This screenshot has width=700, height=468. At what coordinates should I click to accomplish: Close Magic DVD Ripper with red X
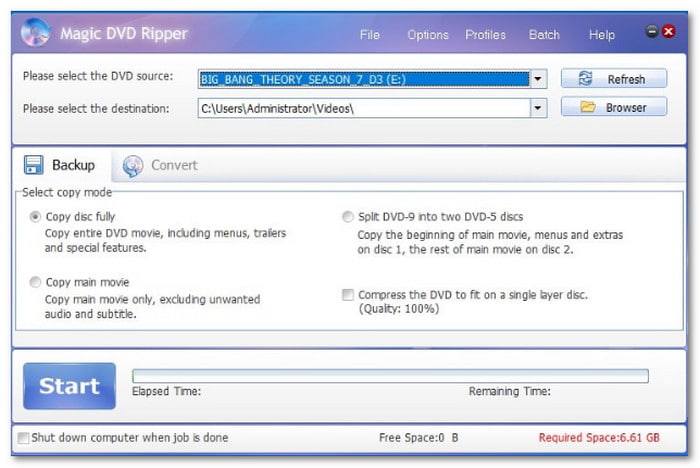pos(668,31)
